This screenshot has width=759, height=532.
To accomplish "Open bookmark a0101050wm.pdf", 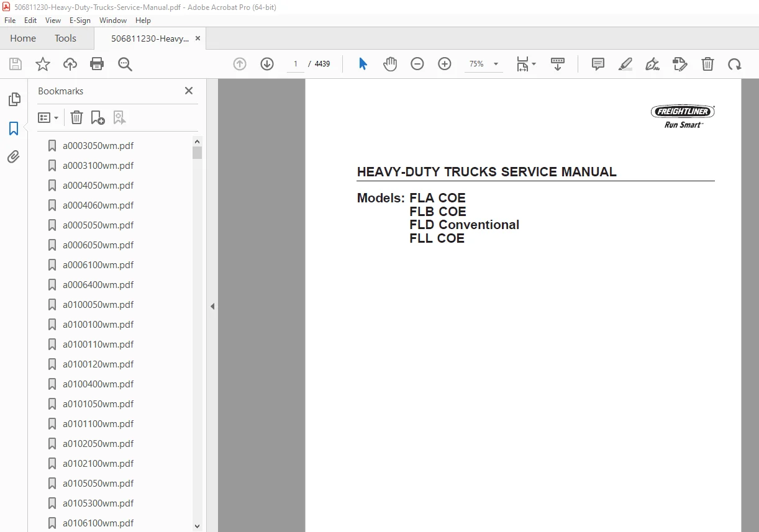I will [98, 404].
